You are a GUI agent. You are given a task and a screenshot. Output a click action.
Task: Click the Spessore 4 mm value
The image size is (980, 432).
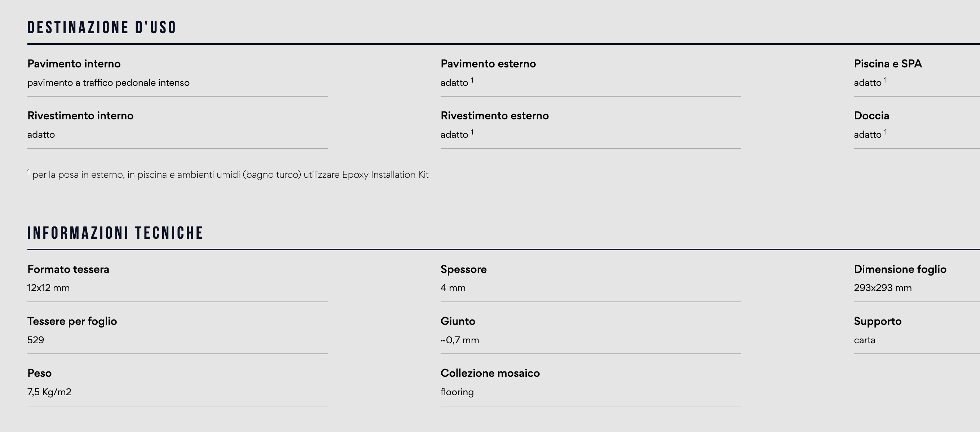[x=453, y=288]
